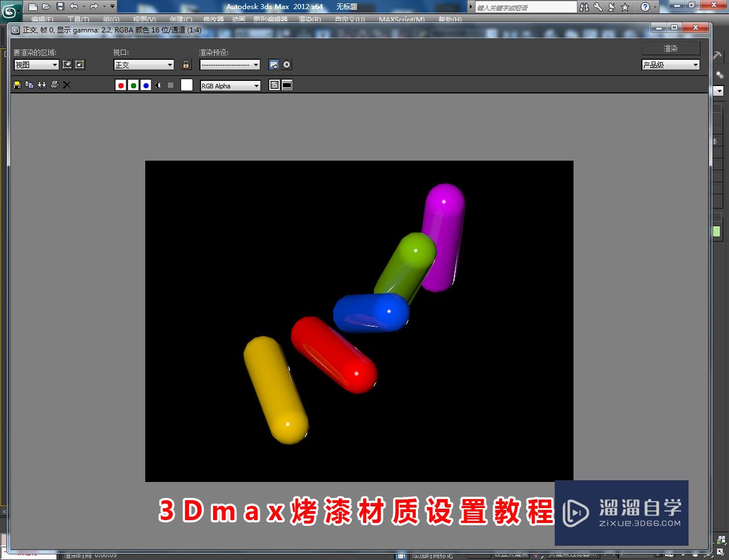
Task: Maximize the rendered frame window
Action: pos(674,27)
